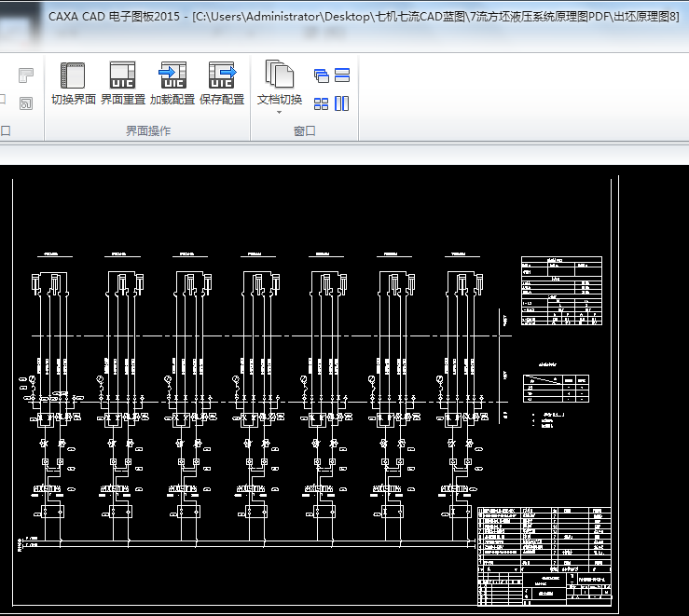Select the title block in drawing's bottom-right
The width and height of the screenshot is (689, 616).
[544, 588]
